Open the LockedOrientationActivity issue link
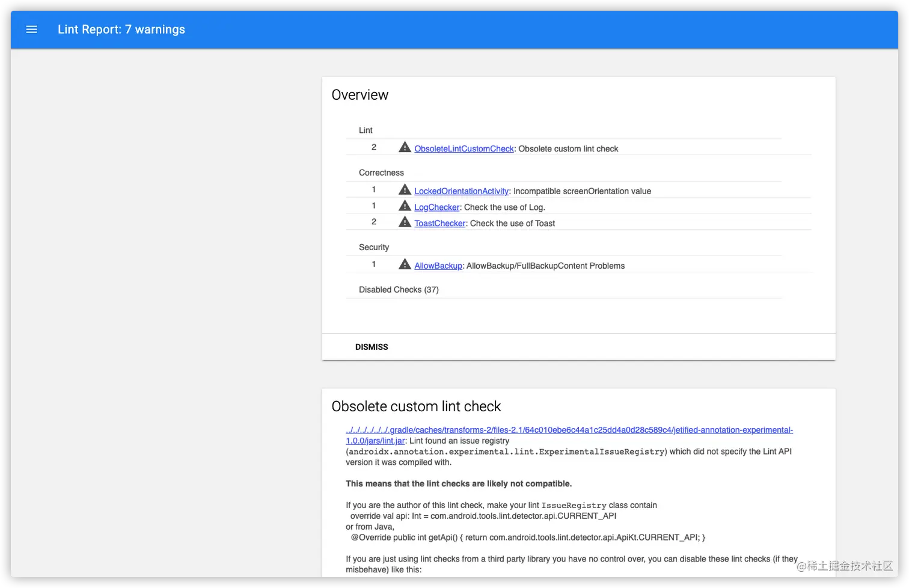The width and height of the screenshot is (909, 588). (461, 191)
